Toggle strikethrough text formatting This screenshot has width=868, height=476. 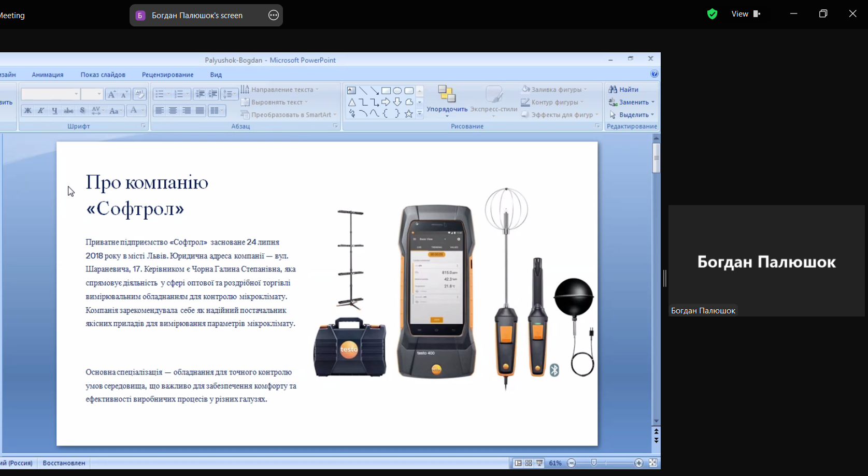[68, 110]
